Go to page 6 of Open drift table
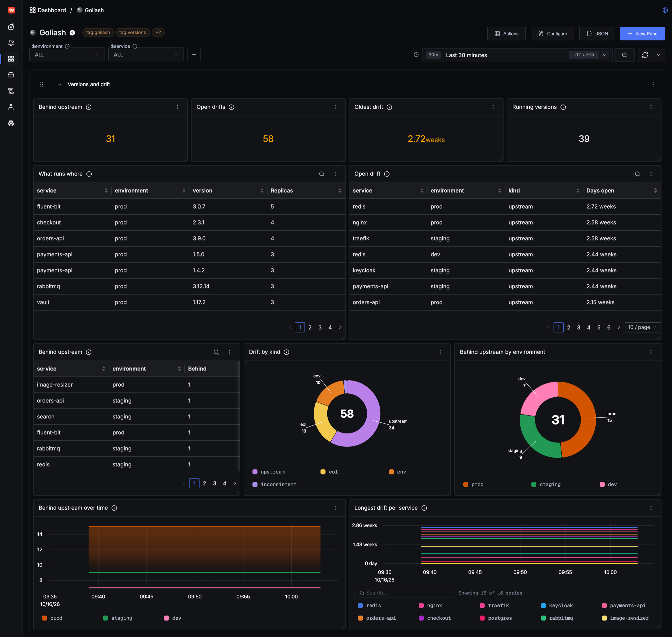 [608, 327]
